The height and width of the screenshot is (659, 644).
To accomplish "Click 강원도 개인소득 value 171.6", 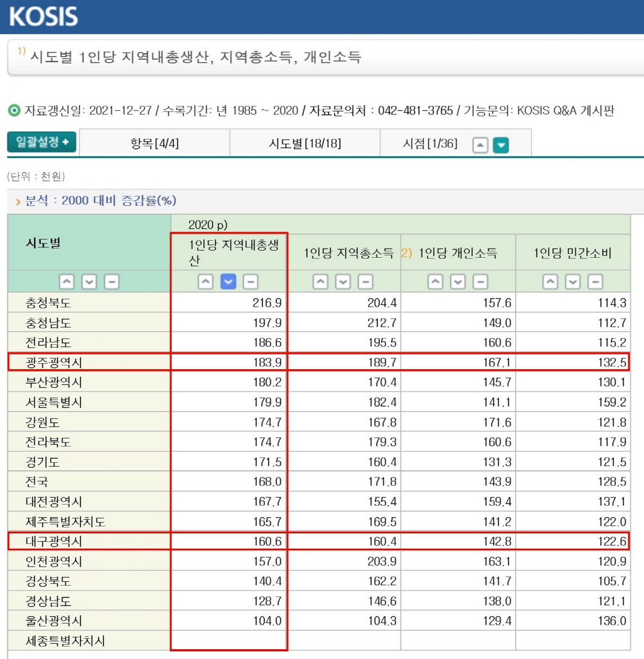I will click(x=497, y=422).
